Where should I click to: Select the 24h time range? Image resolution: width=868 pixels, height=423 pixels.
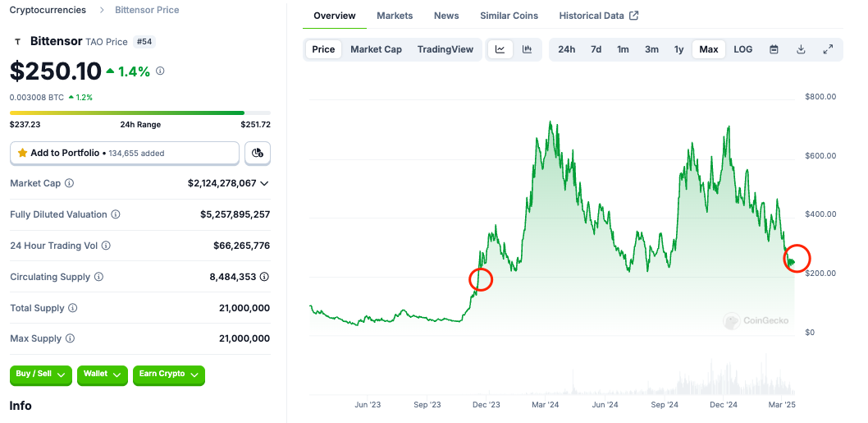click(x=566, y=49)
